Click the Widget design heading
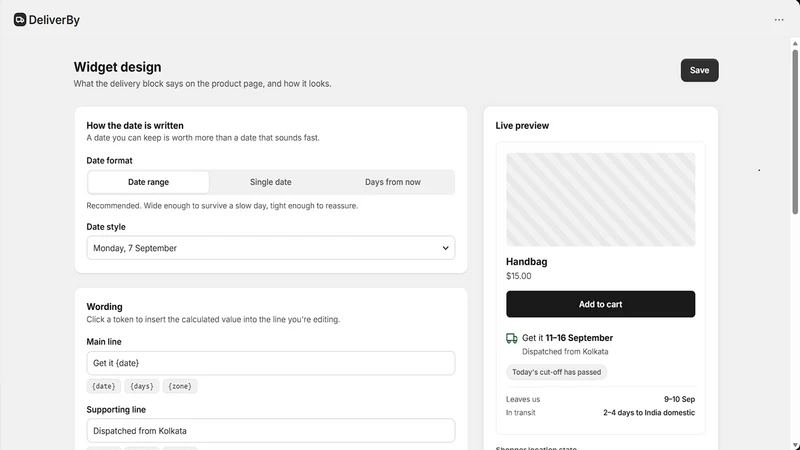 pos(117,67)
